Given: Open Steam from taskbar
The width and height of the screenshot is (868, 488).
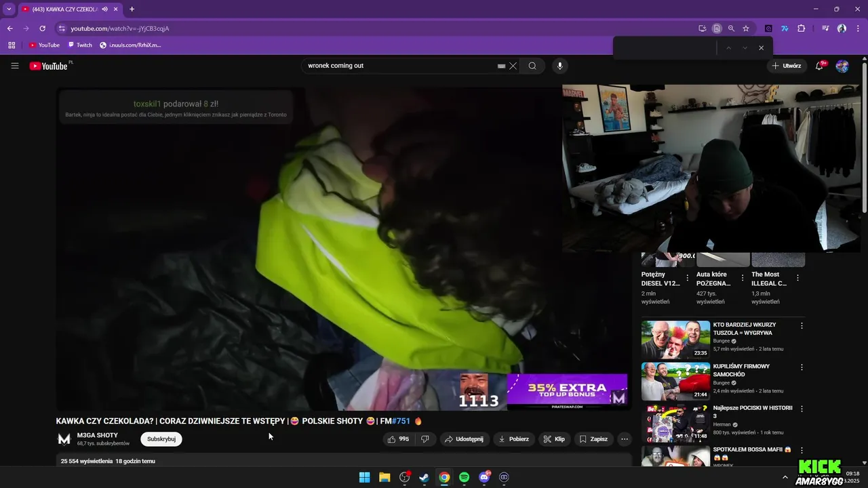Looking at the screenshot, I should click(424, 477).
